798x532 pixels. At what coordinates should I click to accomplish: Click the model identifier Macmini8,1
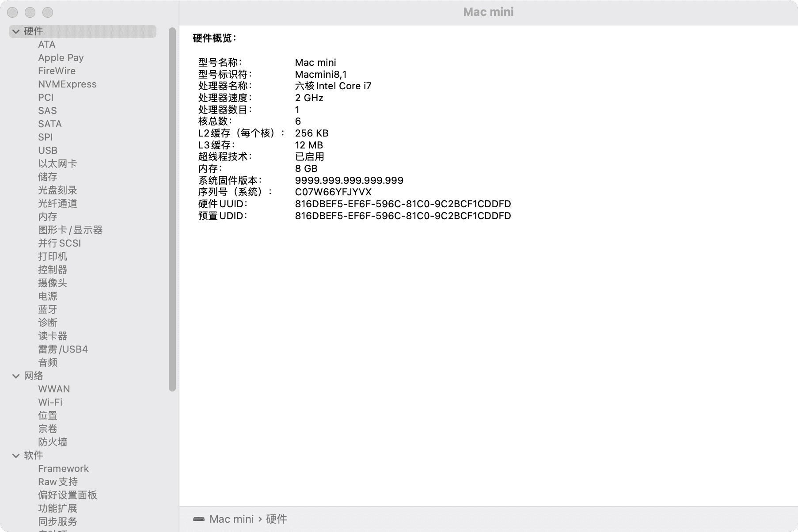(321, 74)
